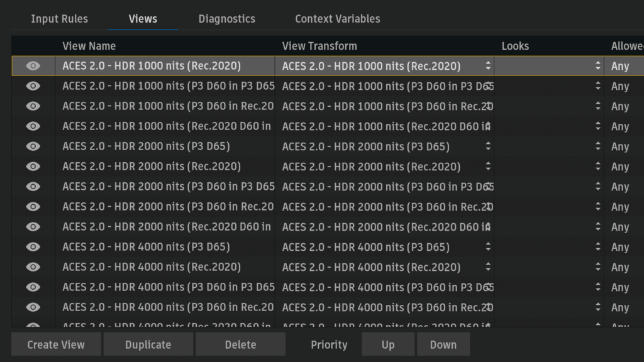644x362 pixels.
Task: Select View Name cell 4000 nits P3 D60 in Rec.20
Action: click(165, 307)
